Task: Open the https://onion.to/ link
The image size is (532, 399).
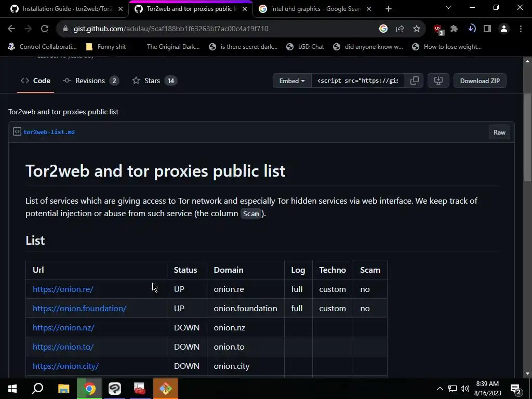Action: click(x=63, y=347)
